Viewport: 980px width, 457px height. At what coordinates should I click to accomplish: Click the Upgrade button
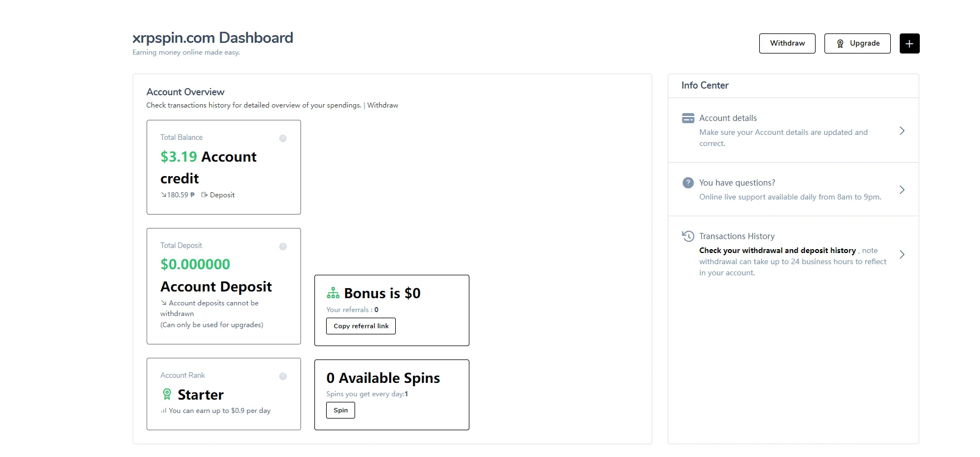click(x=857, y=43)
